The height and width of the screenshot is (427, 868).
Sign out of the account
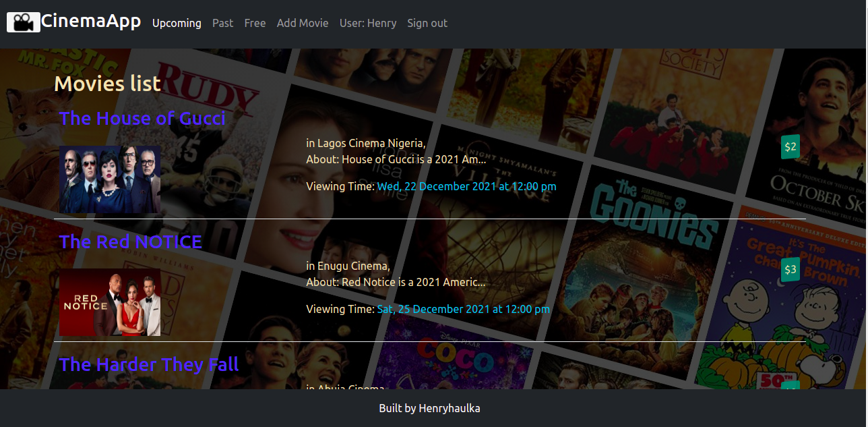427,23
